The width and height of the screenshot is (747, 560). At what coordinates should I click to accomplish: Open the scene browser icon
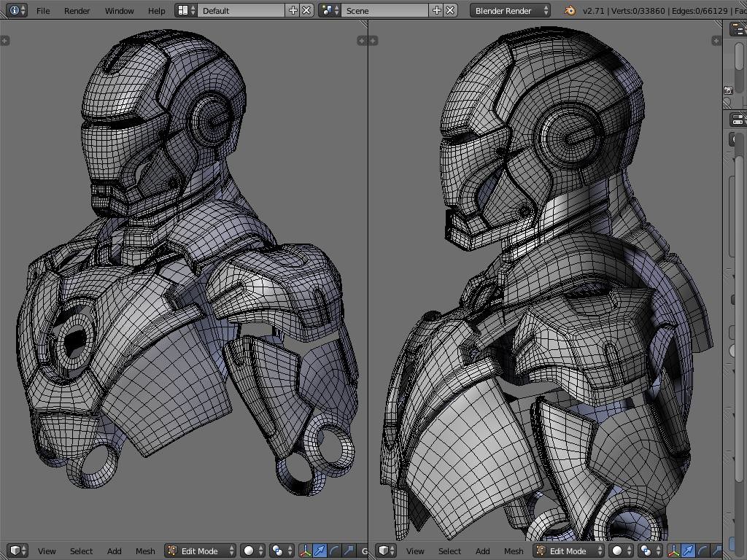click(330, 10)
